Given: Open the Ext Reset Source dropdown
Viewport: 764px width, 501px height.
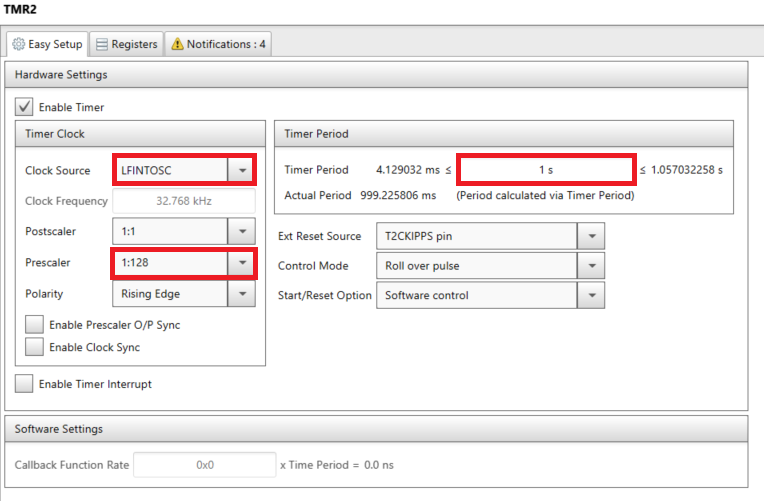Looking at the screenshot, I should tap(591, 237).
